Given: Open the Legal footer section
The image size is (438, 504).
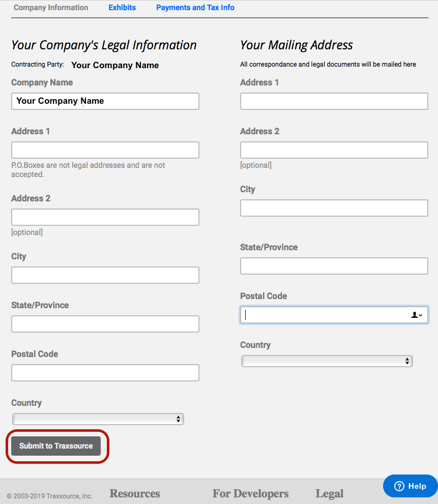Looking at the screenshot, I should pyautogui.click(x=329, y=493).
